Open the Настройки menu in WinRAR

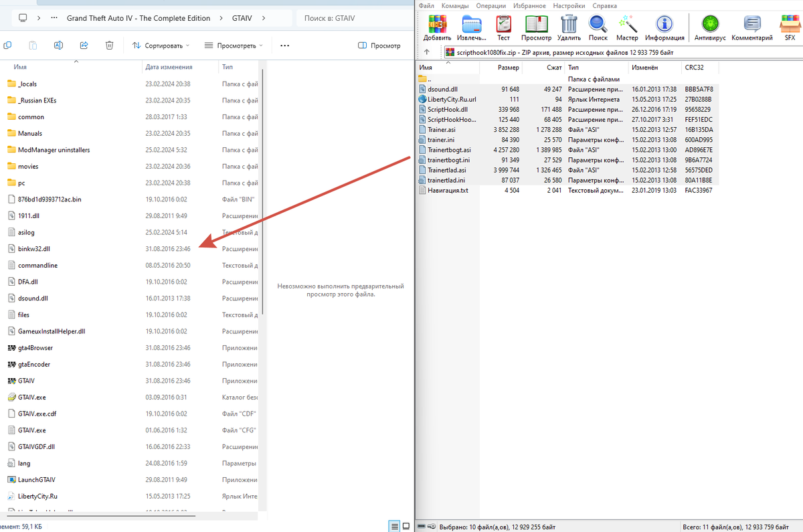coord(569,5)
